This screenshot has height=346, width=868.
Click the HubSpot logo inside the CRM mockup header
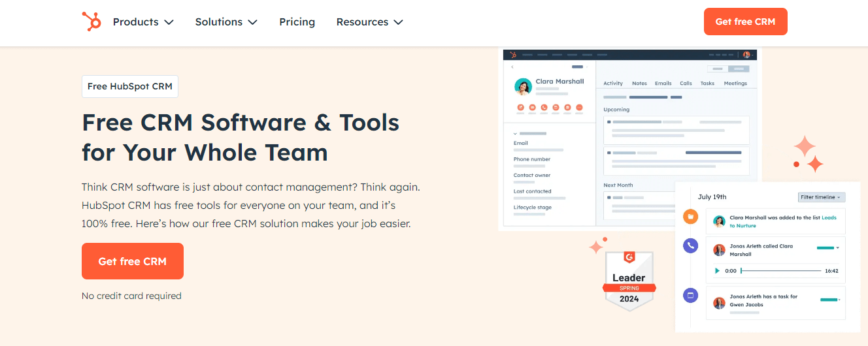tap(513, 55)
